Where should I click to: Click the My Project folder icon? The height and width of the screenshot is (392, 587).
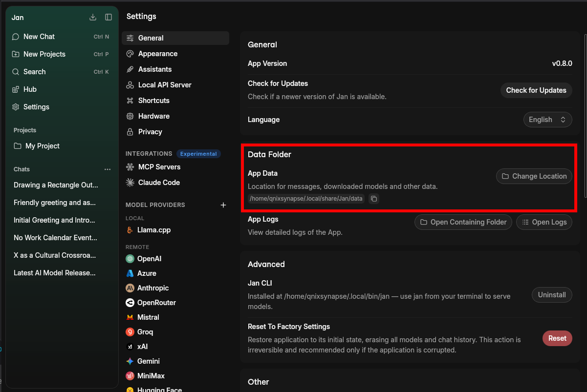tap(18, 146)
